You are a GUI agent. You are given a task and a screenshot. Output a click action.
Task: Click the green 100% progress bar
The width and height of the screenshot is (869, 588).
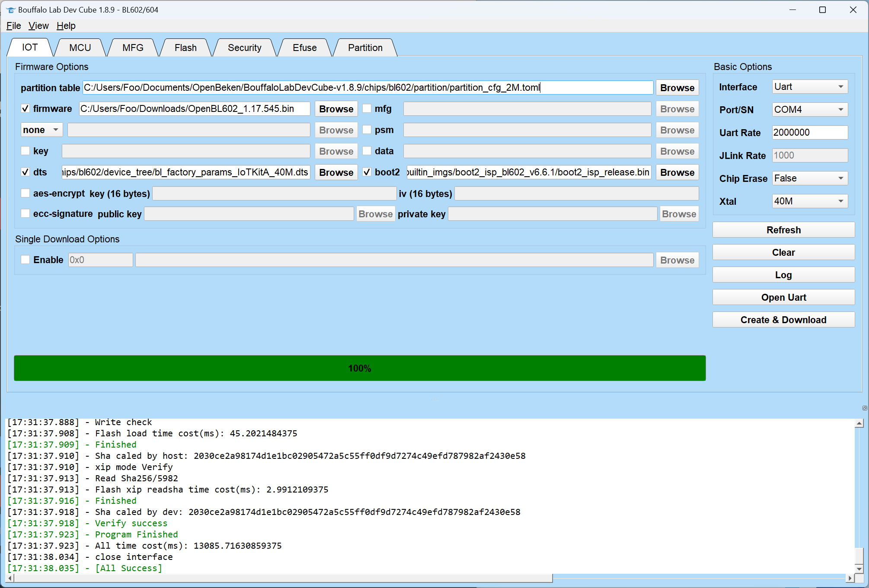[x=360, y=368]
